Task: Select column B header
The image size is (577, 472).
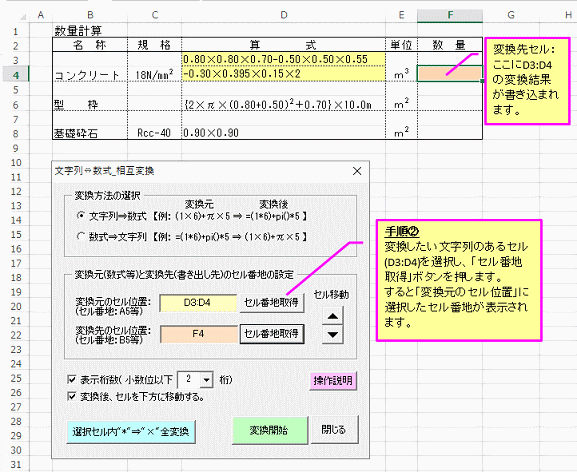Action: pyautogui.click(x=90, y=15)
